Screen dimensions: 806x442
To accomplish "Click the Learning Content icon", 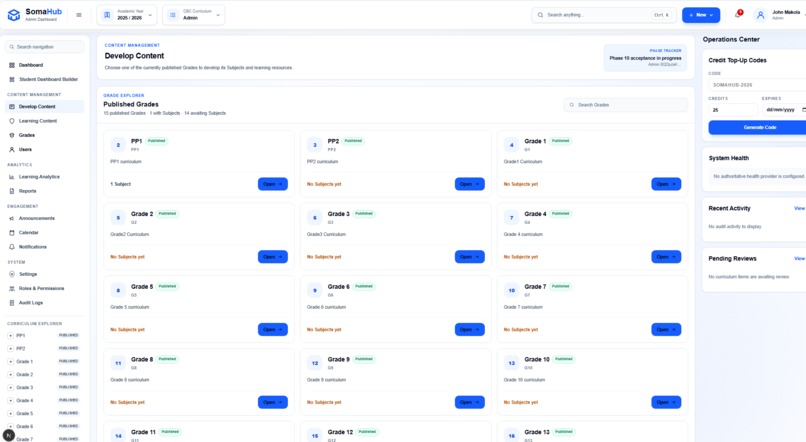I will point(12,121).
